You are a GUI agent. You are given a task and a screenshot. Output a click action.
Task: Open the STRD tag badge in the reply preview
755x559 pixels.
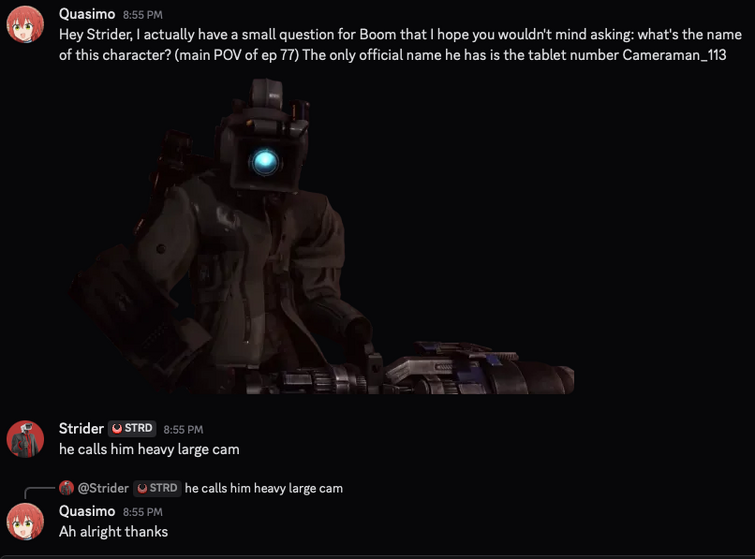pyautogui.click(x=157, y=488)
